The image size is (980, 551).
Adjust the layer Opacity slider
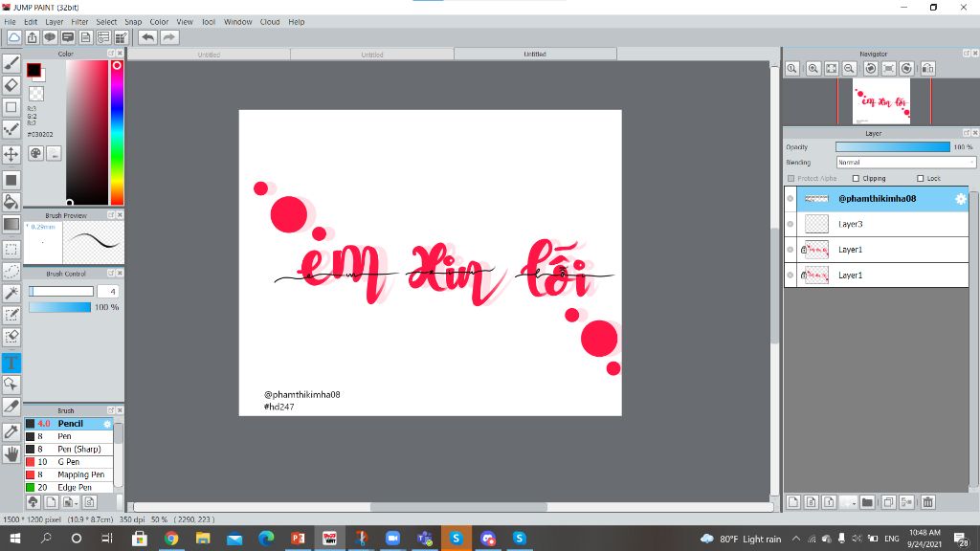click(x=893, y=146)
